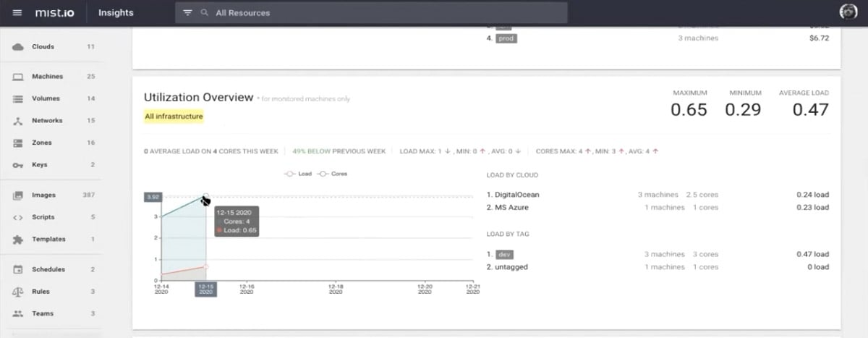
Task: Click the Networks sidebar icon
Action: tap(18, 121)
